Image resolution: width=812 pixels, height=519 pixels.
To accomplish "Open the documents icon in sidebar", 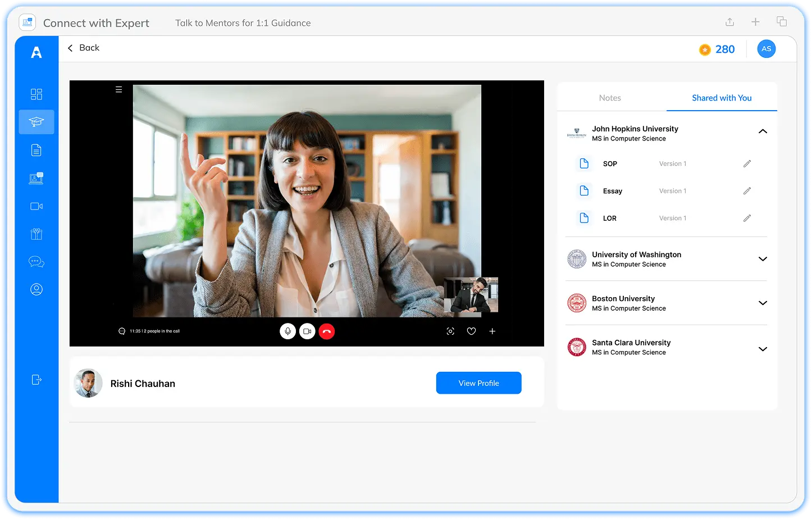I will pyautogui.click(x=36, y=150).
